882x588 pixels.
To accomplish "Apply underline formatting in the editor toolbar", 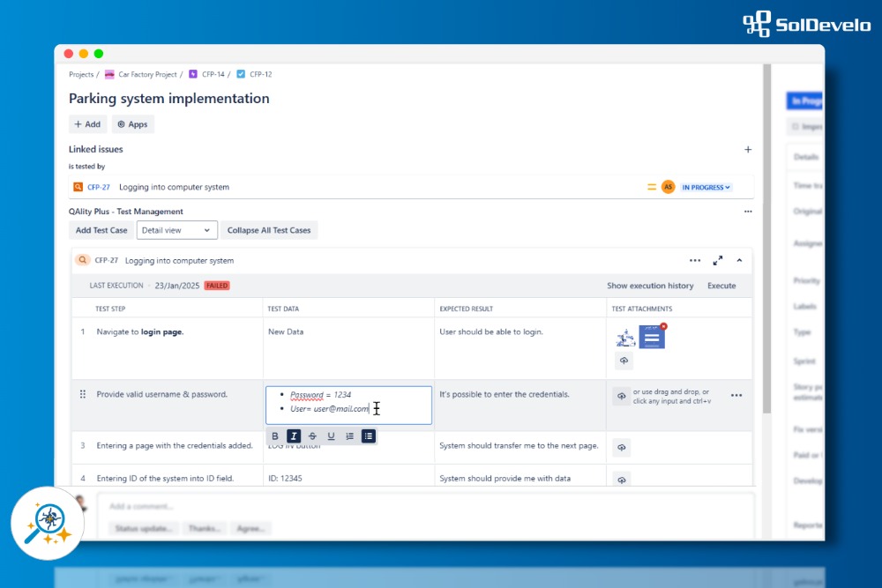I will coord(331,435).
